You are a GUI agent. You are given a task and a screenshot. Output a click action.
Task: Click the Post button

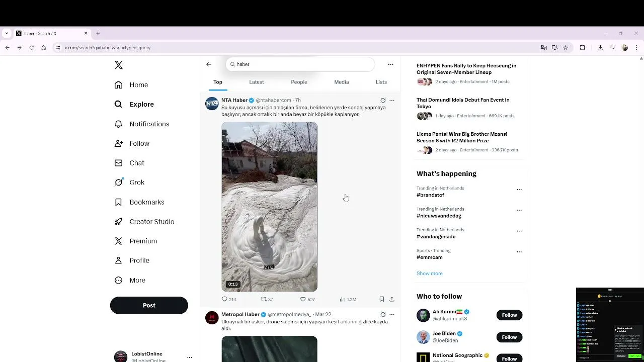(149, 305)
